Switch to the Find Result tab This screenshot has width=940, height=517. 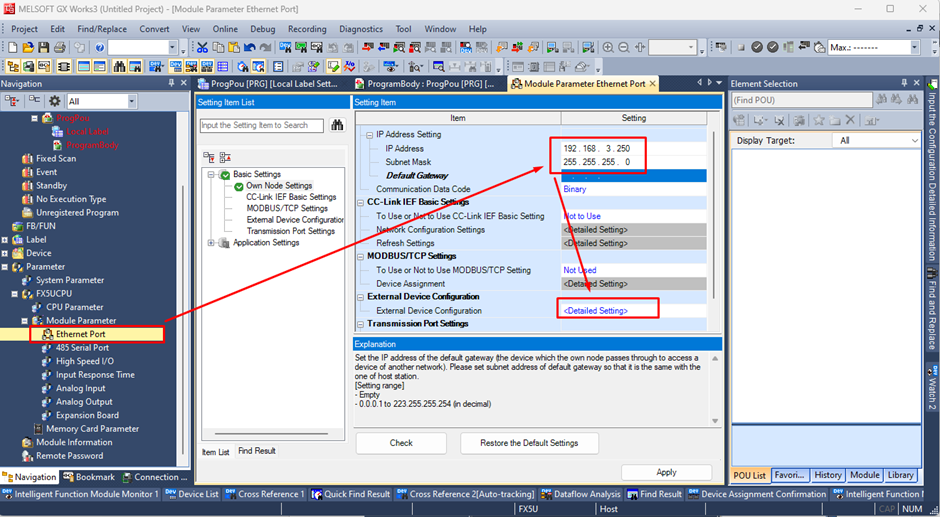(257, 451)
